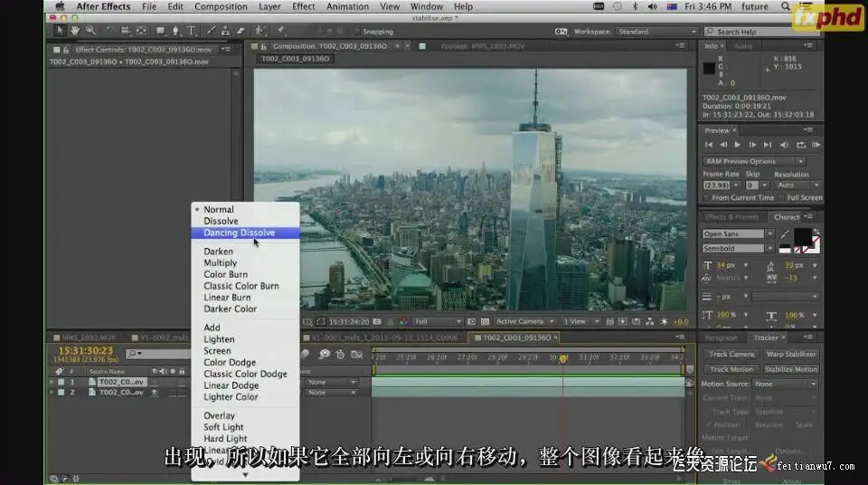Toggle the Full Screen preview checkbox
The image size is (868, 485).
coord(781,197)
